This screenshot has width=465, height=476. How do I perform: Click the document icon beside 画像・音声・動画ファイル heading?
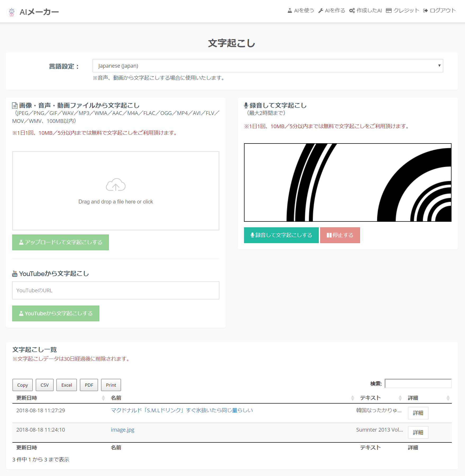pos(15,106)
